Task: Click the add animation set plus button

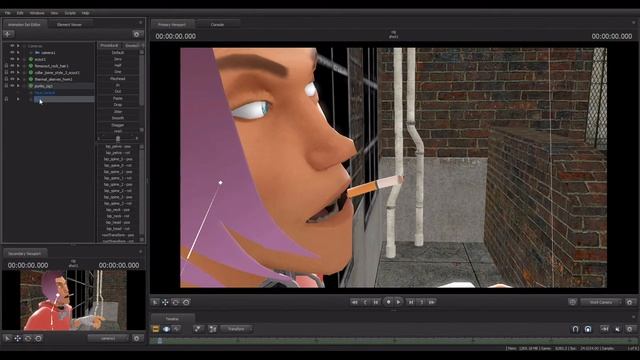Action: click(8, 34)
